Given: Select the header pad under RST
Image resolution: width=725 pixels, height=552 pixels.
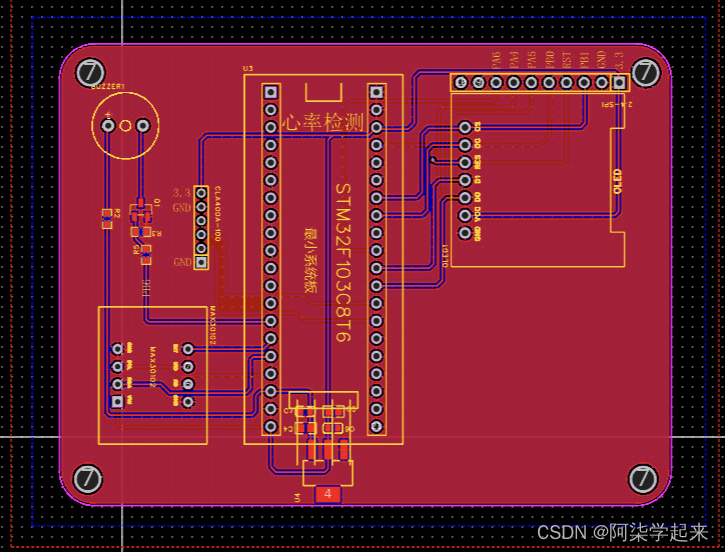Looking at the screenshot, I should (x=566, y=83).
